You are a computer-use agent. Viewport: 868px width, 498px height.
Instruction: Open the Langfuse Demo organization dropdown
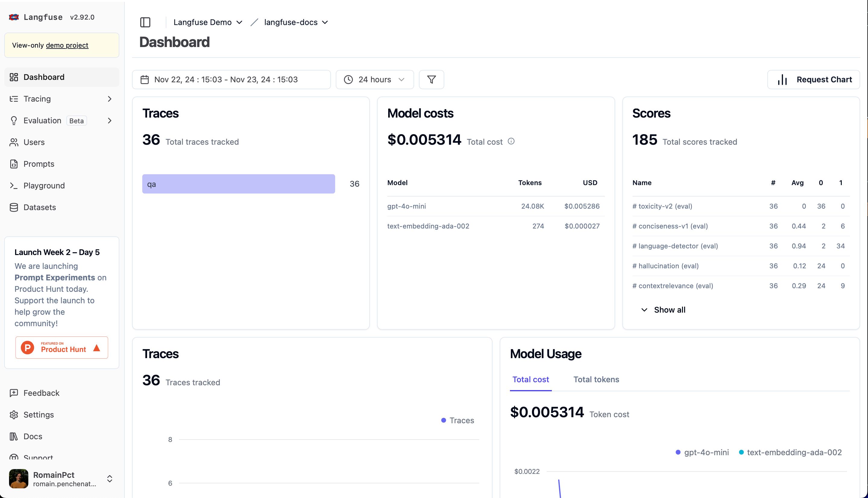(x=208, y=22)
